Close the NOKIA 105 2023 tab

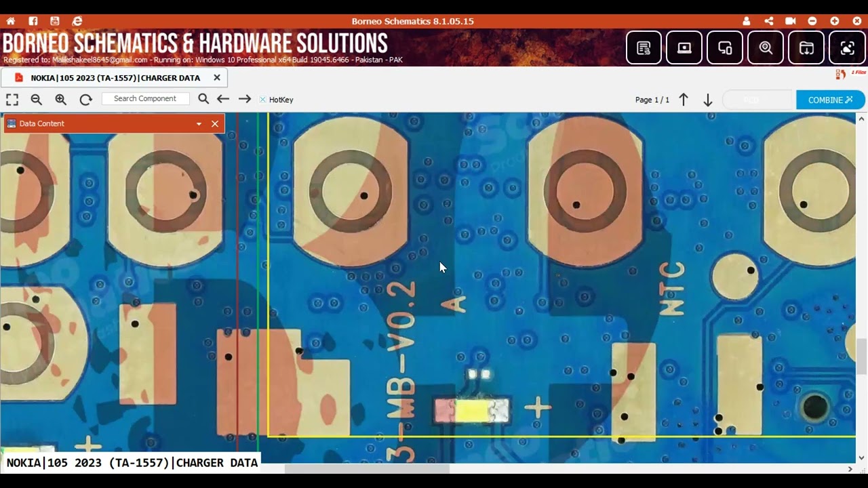[217, 78]
